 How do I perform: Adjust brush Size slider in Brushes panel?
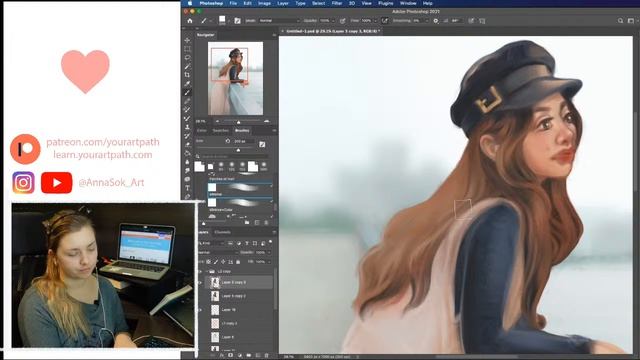238,150
